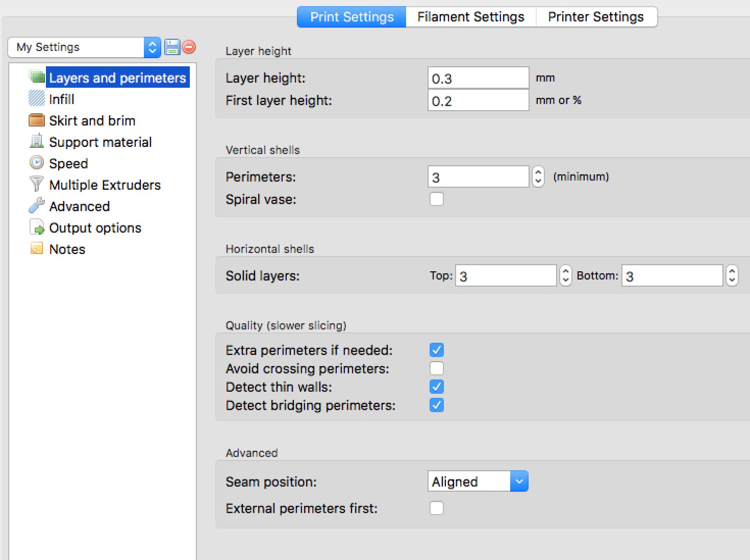Delete preset with the red remove icon

point(189,47)
